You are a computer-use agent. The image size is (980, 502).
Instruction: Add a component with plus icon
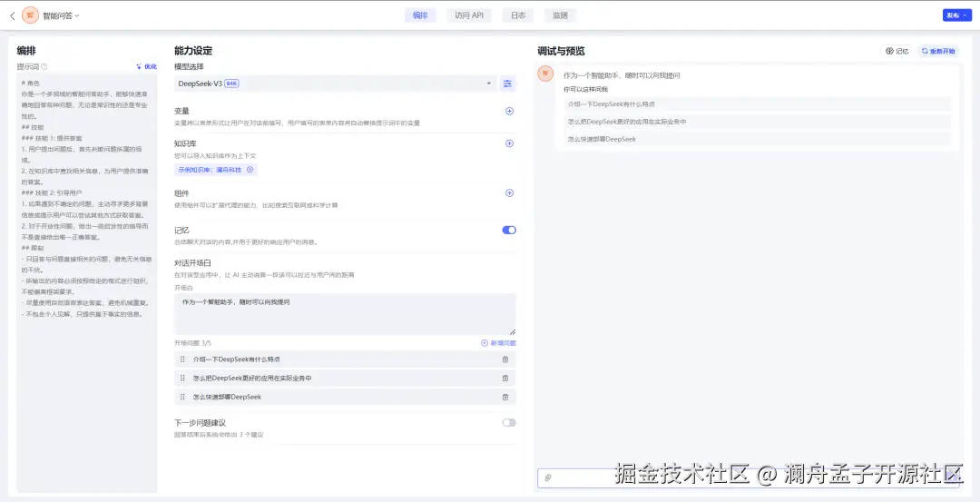point(509,193)
